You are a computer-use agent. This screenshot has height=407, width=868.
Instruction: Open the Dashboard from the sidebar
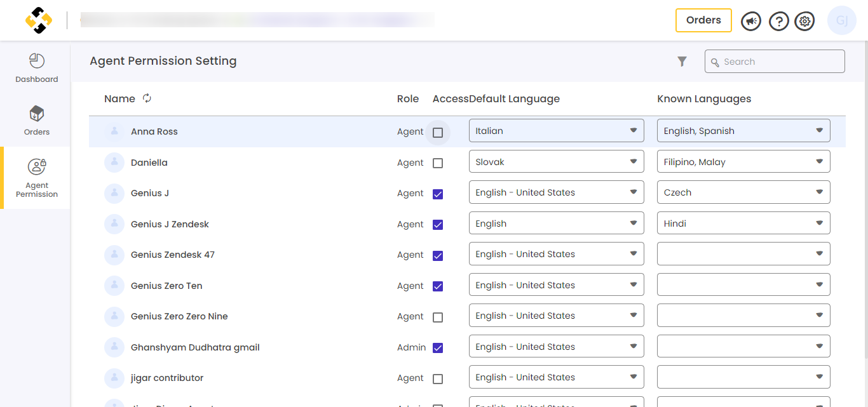tap(36, 67)
